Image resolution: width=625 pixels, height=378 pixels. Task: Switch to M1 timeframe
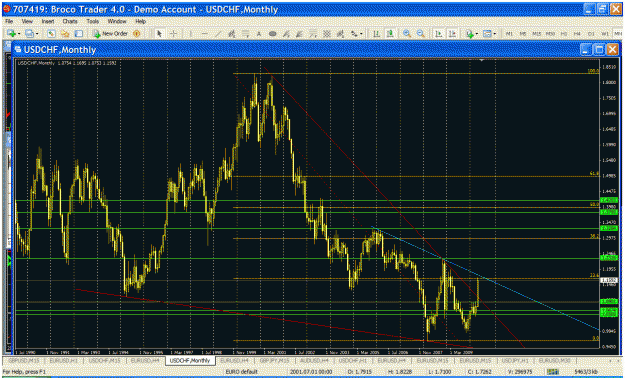pos(509,34)
